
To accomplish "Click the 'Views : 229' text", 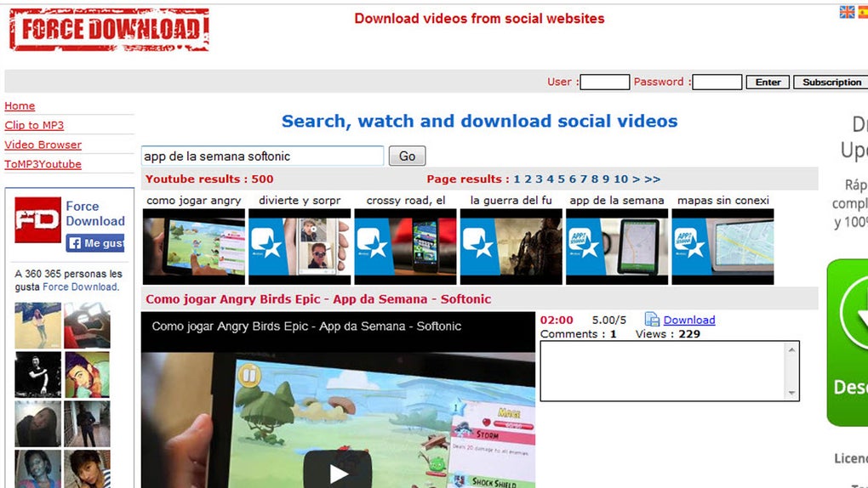I will pyautogui.click(x=668, y=334).
